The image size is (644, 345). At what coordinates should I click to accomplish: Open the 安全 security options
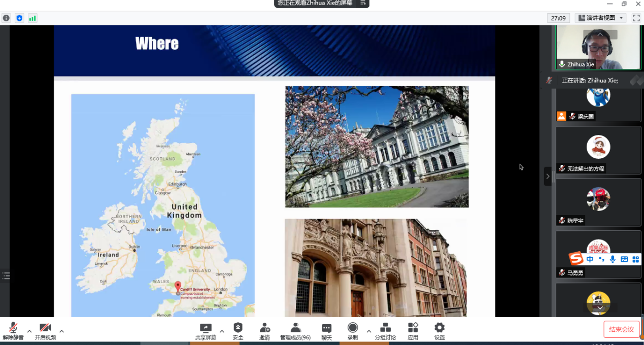tap(238, 331)
